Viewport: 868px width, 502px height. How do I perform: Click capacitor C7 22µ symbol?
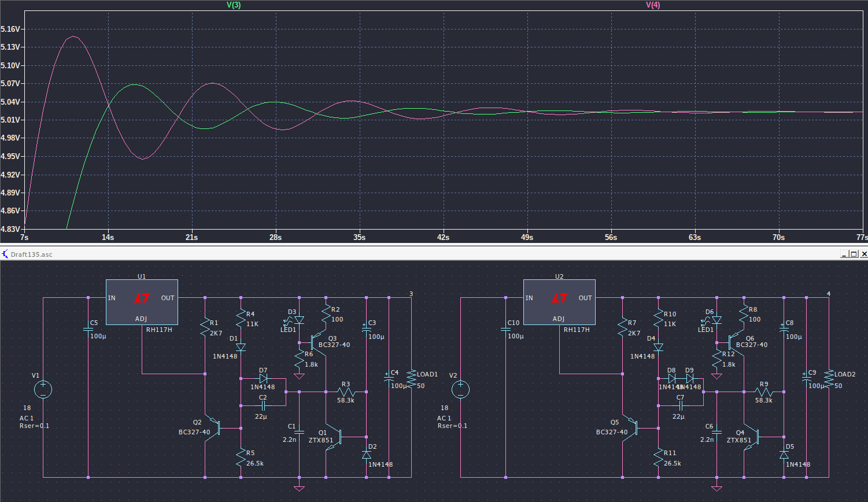(680, 405)
